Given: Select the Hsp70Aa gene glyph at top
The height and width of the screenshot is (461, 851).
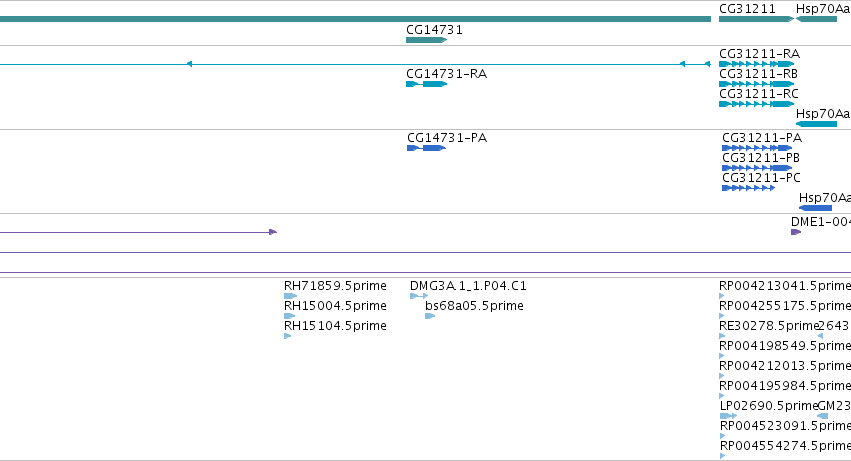Looking at the screenshot, I should 816,19.
